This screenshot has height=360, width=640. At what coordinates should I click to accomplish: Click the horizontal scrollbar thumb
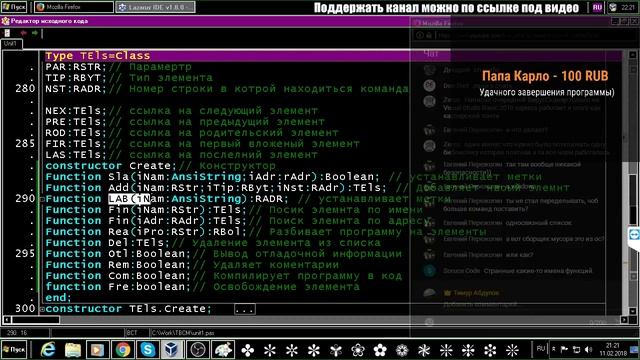tap(36, 320)
